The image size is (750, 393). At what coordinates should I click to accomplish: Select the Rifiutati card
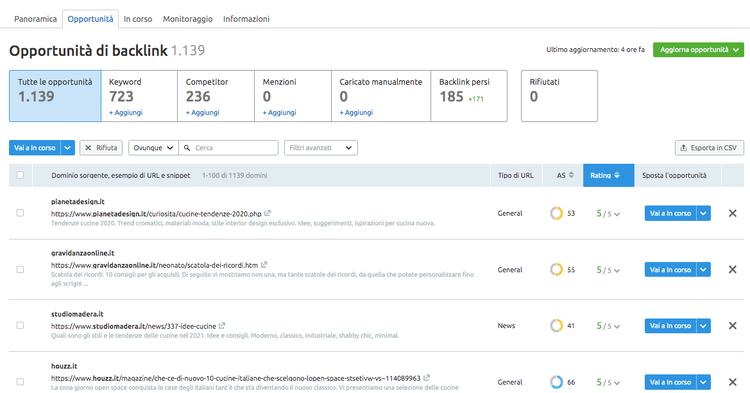pyautogui.click(x=559, y=96)
